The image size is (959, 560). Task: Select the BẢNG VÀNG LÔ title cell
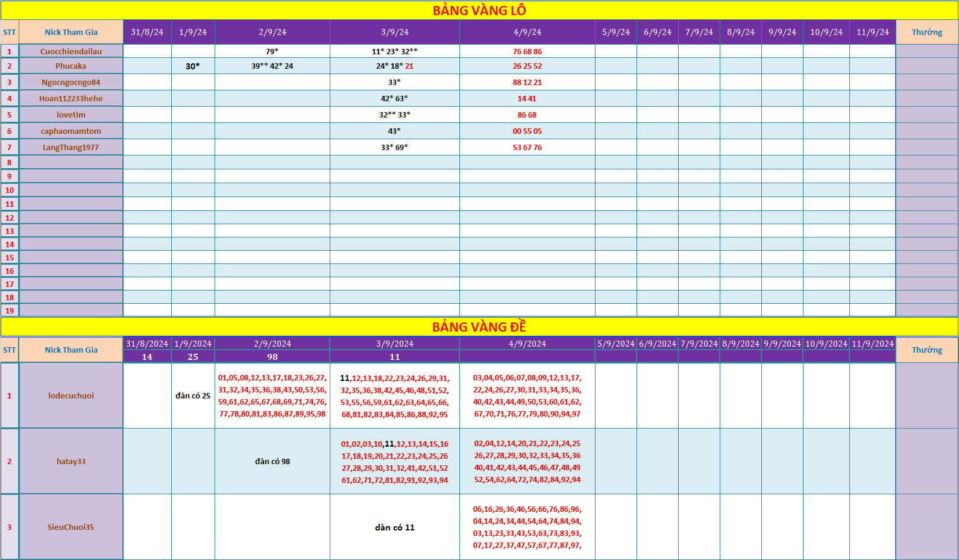coord(479,10)
